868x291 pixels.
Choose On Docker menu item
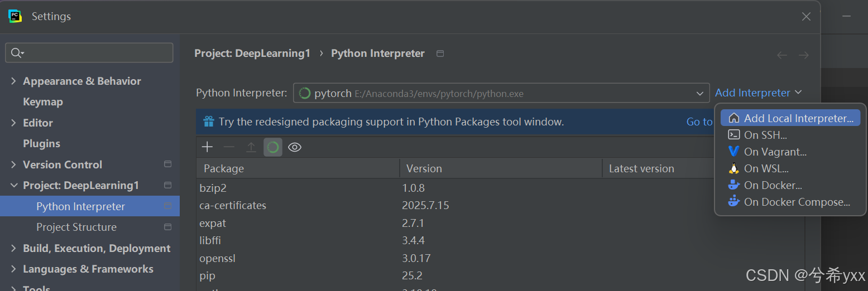pos(790,185)
